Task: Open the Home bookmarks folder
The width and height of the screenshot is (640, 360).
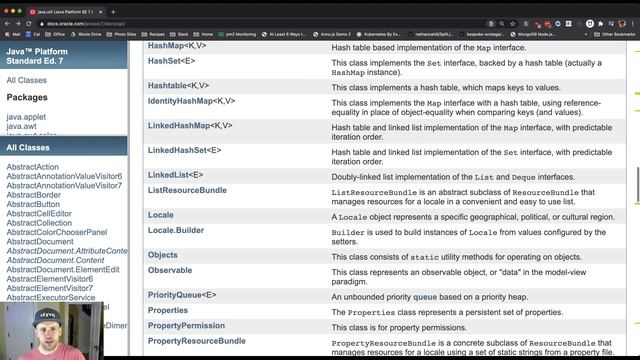Action: (x=203, y=34)
